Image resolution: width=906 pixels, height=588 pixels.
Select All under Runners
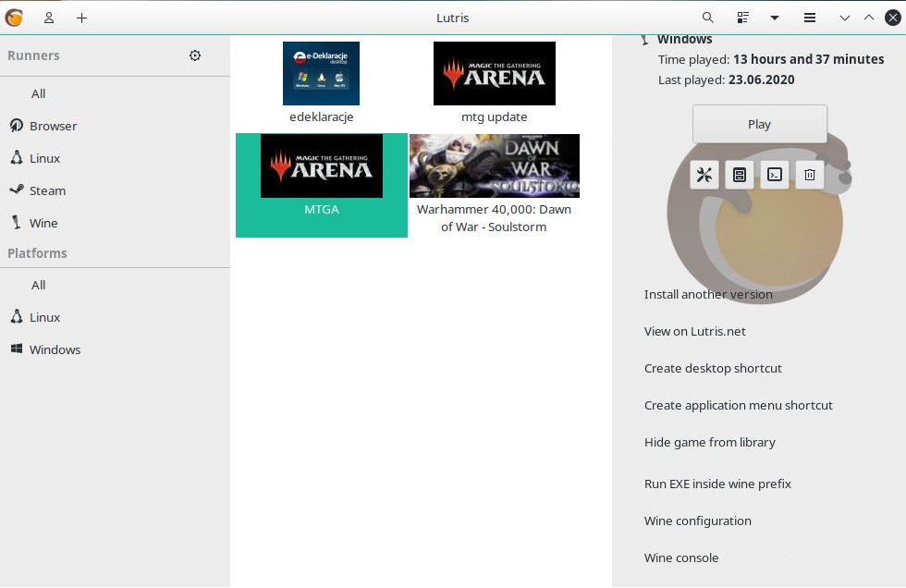115,93
